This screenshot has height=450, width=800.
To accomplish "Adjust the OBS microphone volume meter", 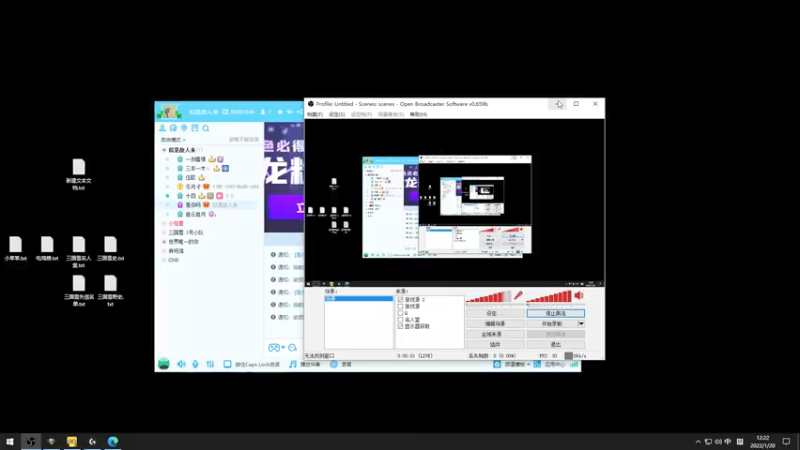I will [488, 296].
